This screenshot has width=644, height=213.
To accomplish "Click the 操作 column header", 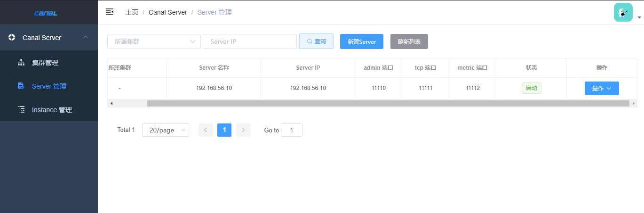I will (602, 68).
